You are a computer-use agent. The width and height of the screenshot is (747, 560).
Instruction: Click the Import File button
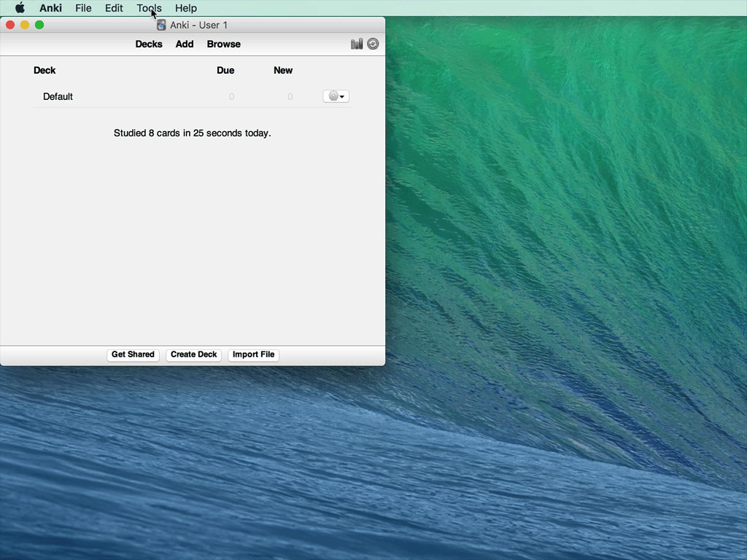pyautogui.click(x=253, y=355)
